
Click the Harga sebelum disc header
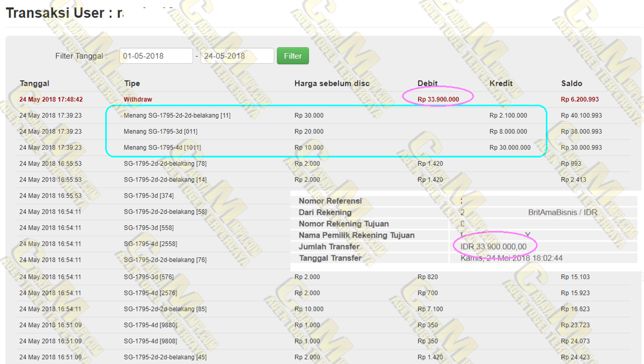click(332, 83)
